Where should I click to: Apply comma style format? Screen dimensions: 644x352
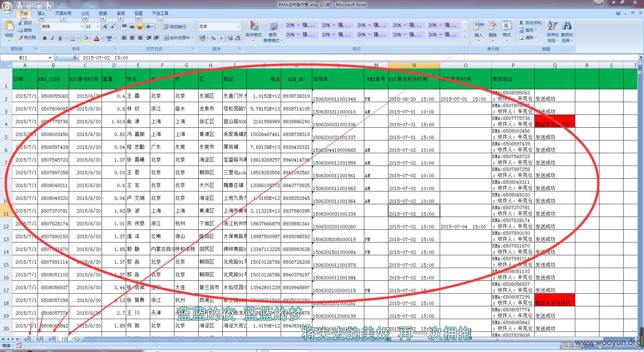click(x=222, y=38)
